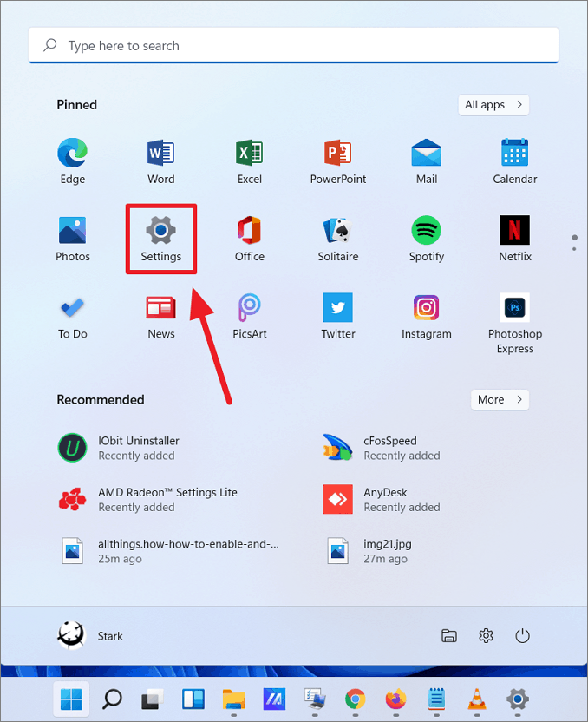Viewport: 588px width, 722px height.
Task: Launch the Photos app
Action: (x=72, y=239)
